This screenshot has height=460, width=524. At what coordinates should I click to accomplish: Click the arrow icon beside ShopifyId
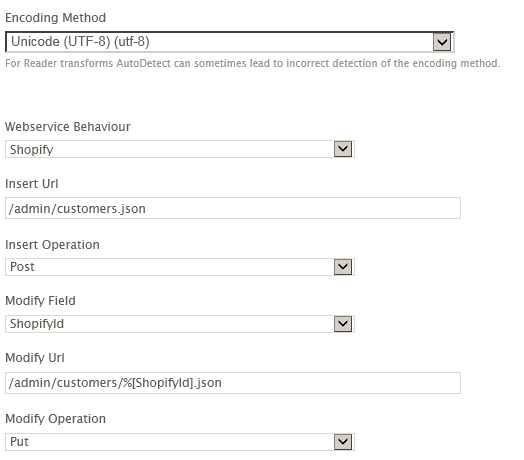tap(343, 324)
